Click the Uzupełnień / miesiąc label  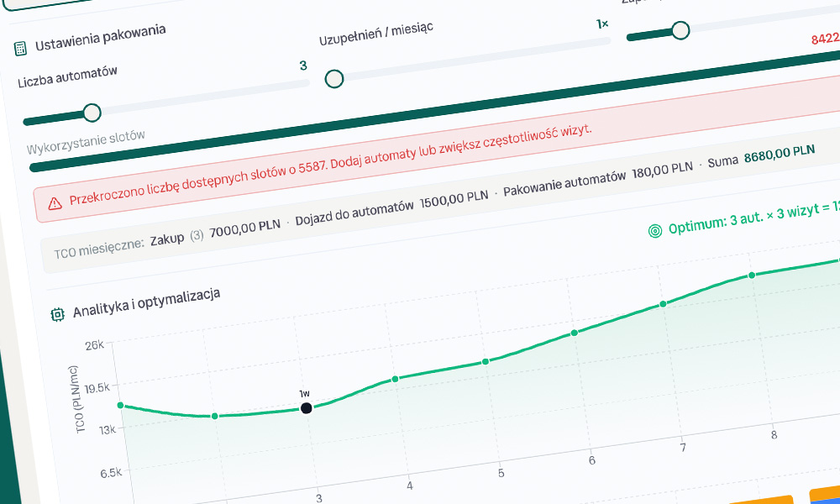[x=376, y=34]
